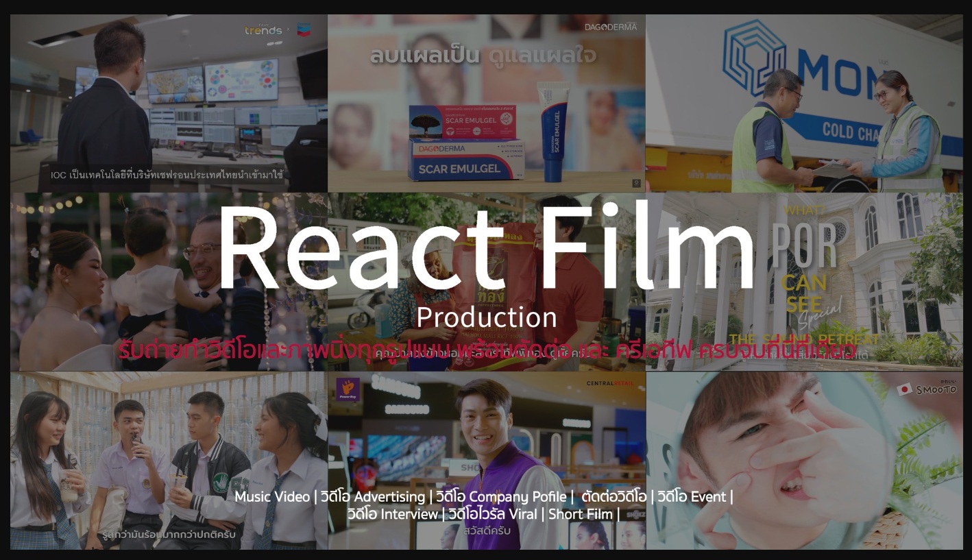Select the Short Film service text
This screenshot has width=972, height=560.
(580, 514)
